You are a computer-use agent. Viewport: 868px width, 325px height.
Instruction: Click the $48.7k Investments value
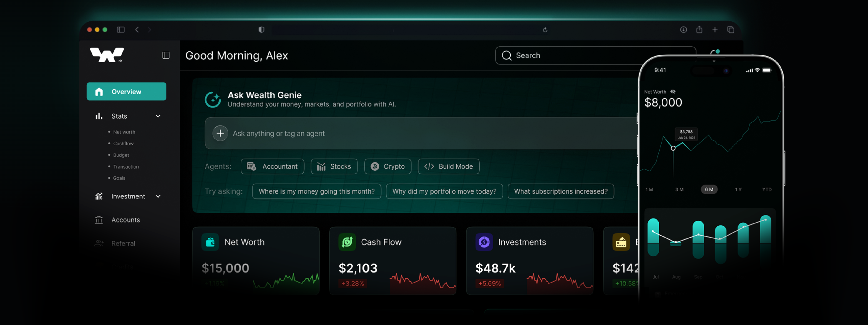click(x=495, y=268)
